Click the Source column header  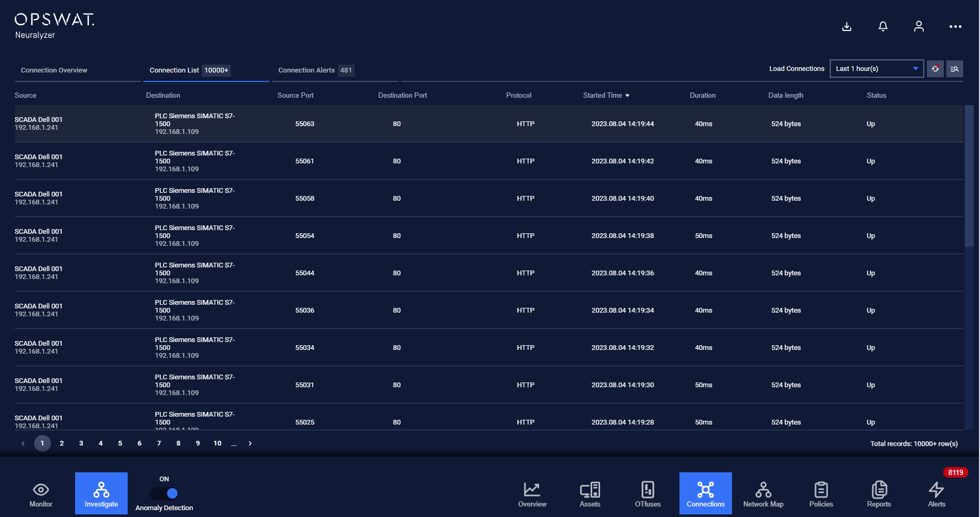pos(26,95)
